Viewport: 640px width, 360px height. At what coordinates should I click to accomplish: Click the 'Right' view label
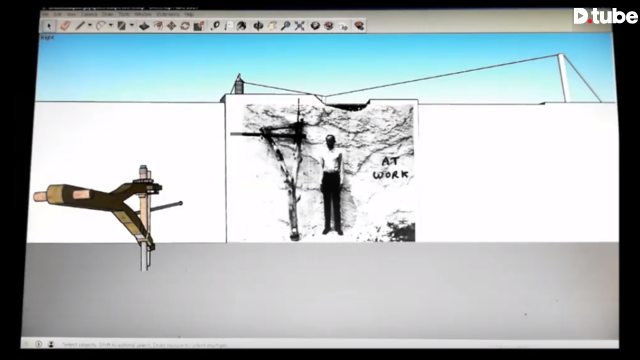tap(47, 38)
